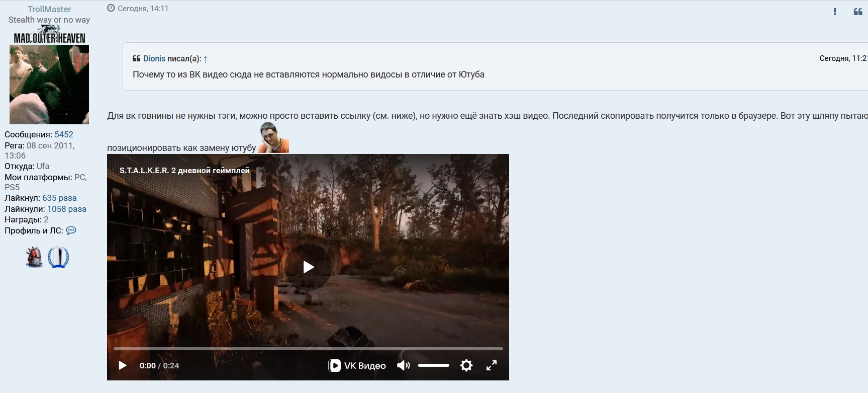Enter fullscreen mode in video player
This screenshot has height=393, width=868.
click(x=492, y=365)
